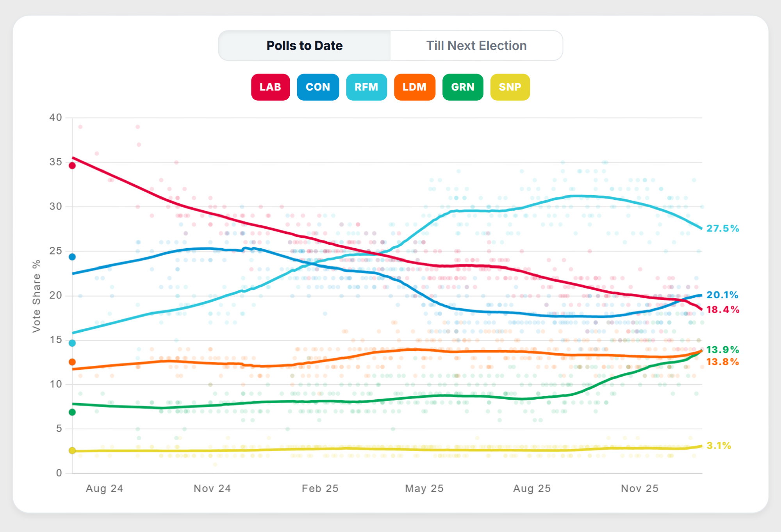Switch to the Polls to Date tab
The height and width of the screenshot is (532, 781).
pos(304,46)
